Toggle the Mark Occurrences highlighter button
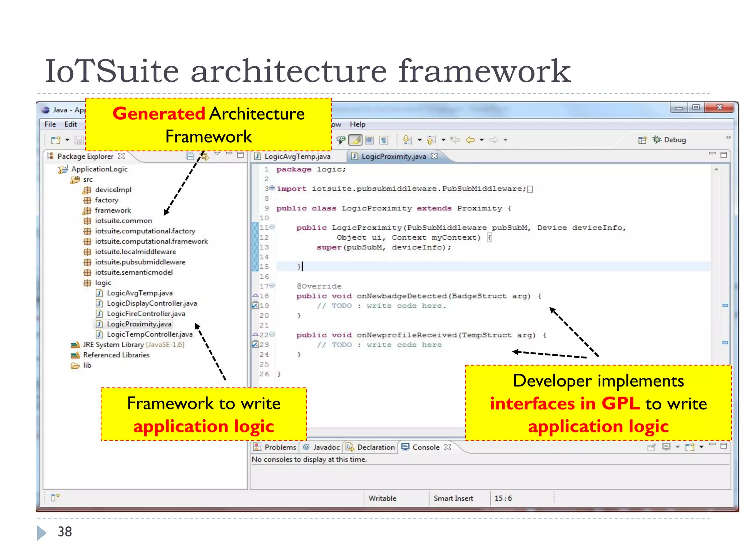This screenshot has width=747, height=560. 355,140
